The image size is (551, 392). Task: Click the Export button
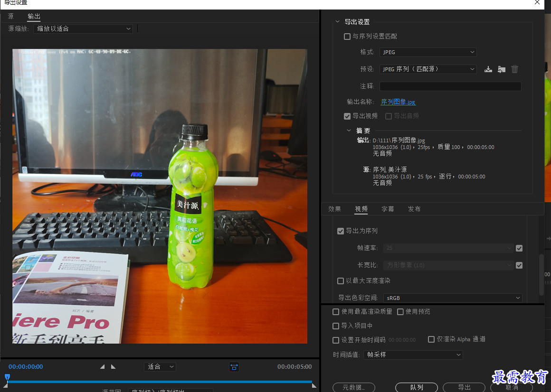click(464, 387)
